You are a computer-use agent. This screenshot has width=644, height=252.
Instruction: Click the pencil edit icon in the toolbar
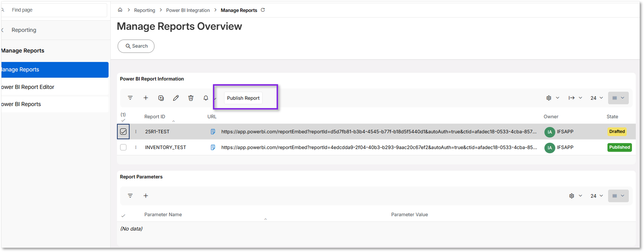click(x=176, y=98)
